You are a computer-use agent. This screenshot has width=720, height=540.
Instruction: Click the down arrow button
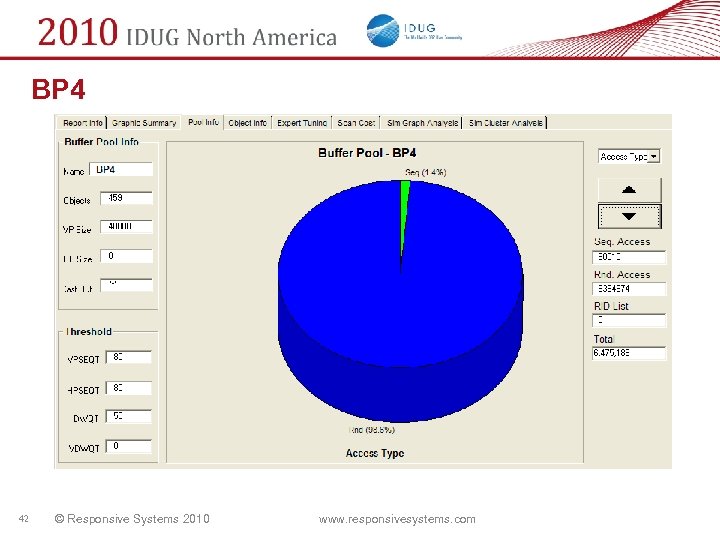(x=629, y=216)
